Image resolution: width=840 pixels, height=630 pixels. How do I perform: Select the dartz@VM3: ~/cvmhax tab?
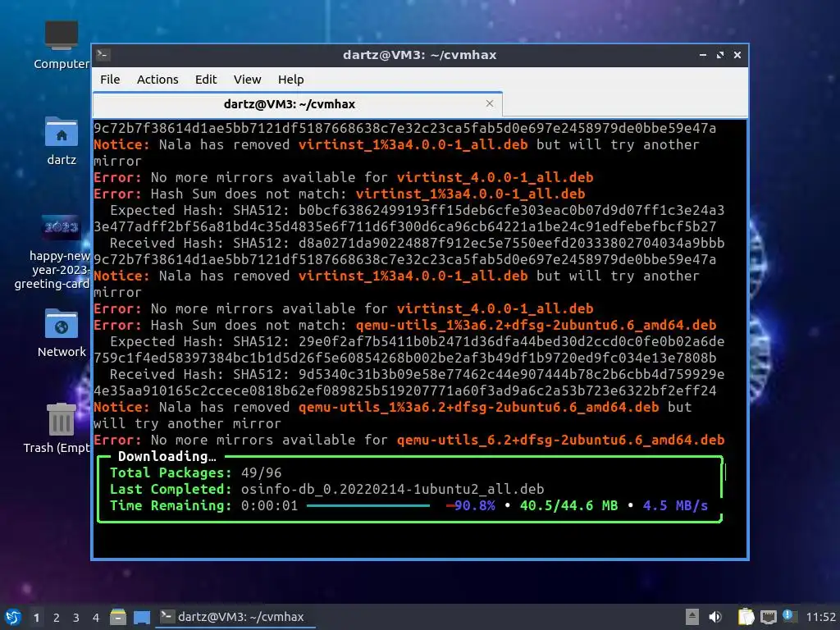(x=297, y=104)
